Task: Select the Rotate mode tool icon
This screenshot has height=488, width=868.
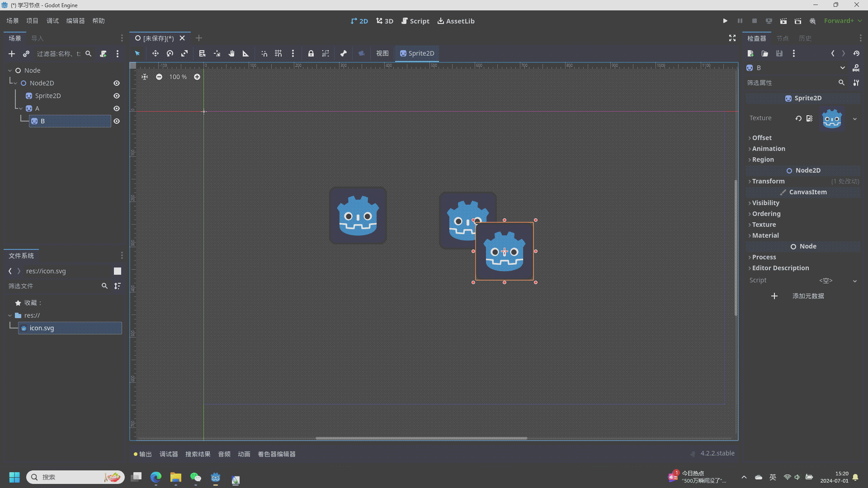Action: (170, 53)
